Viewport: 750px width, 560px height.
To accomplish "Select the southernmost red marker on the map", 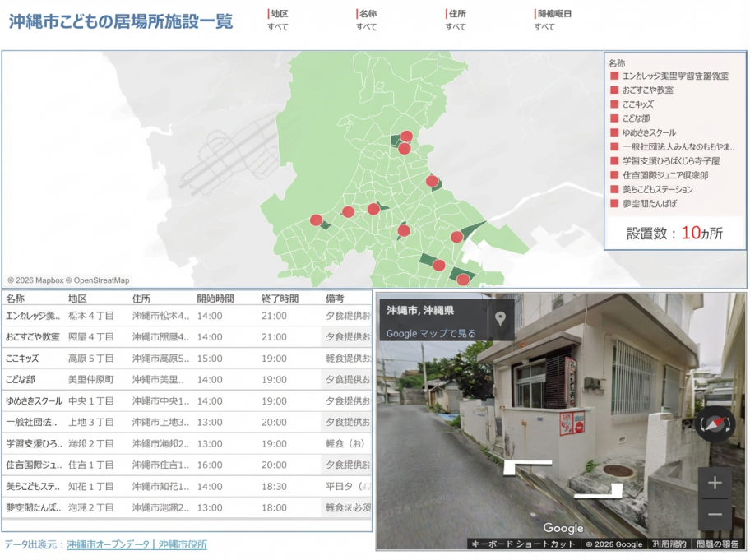I will 463,280.
